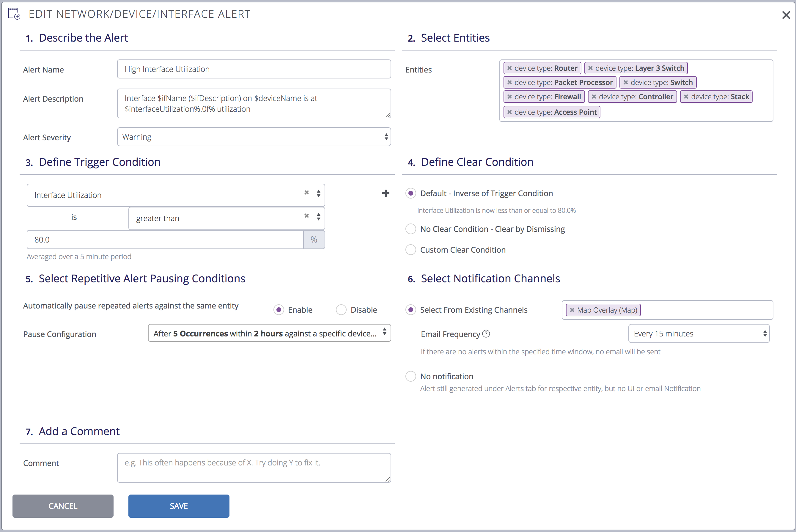The image size is (796, 532).
Task: Remove the Stack entity tag
Action: point(686,97)
